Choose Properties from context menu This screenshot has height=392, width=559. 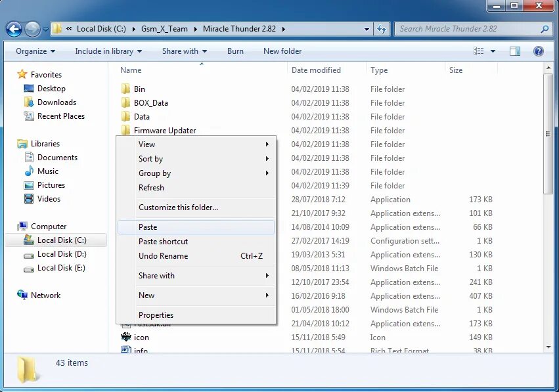click(x=196, y=315)
